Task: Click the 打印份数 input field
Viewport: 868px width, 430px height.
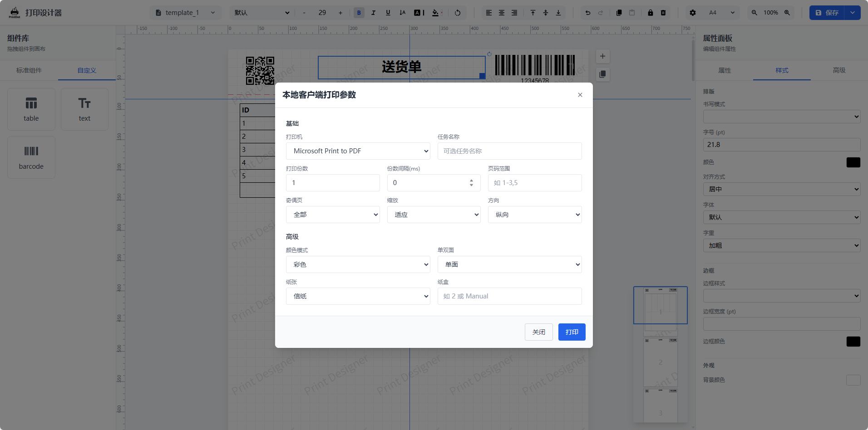Action: coord(333,183)
